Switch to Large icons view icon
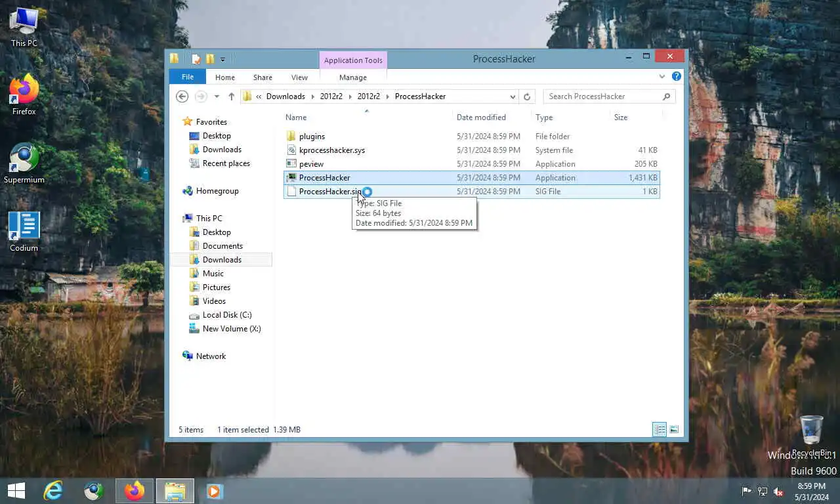840x504 pixels. [x=674, y=430]
